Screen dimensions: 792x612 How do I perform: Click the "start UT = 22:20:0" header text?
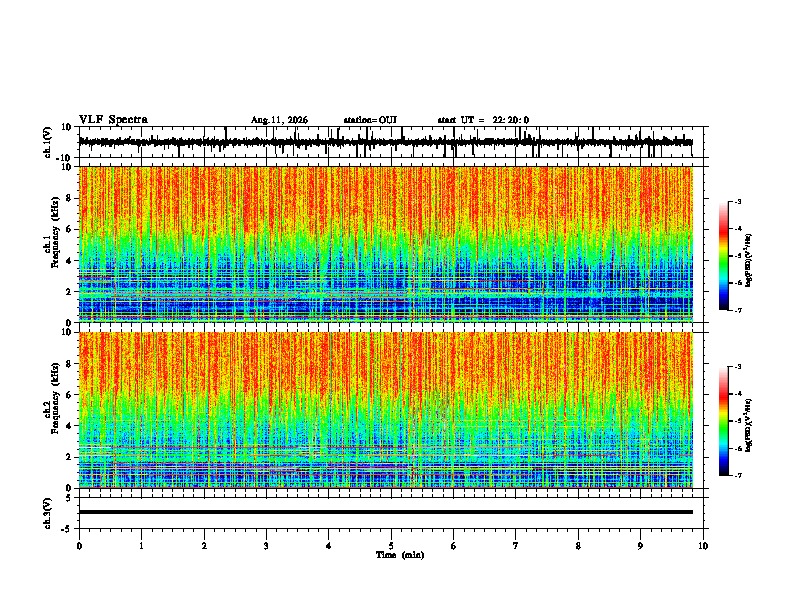click(483, 120)
